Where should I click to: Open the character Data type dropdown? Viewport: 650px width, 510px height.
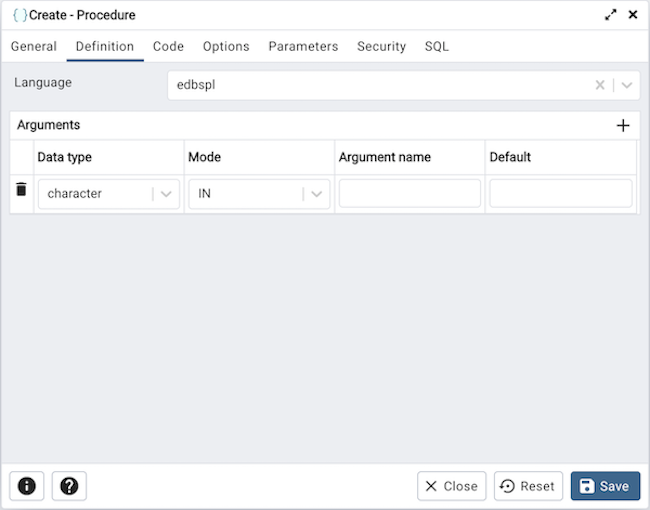[x=166, y=194]
